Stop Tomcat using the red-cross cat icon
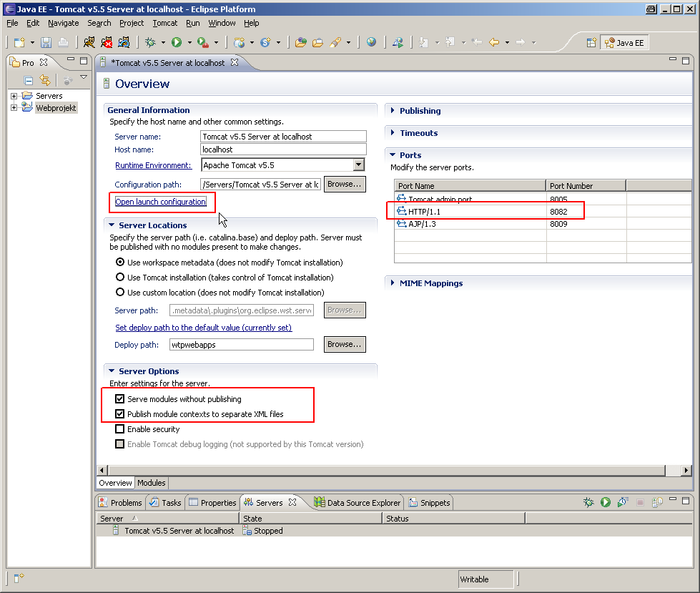700x593 pixels. [107, 42]
